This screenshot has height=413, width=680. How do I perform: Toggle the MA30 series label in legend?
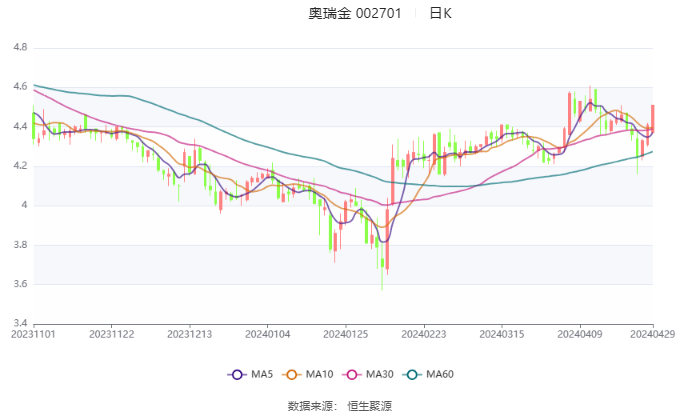tap(379, 374)
